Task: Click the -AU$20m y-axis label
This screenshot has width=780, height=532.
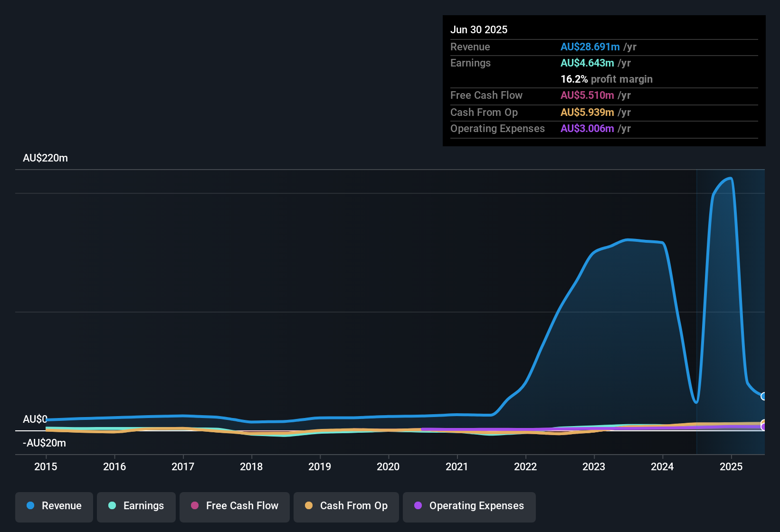Action: pyautogui.click(x=44, y=443)
